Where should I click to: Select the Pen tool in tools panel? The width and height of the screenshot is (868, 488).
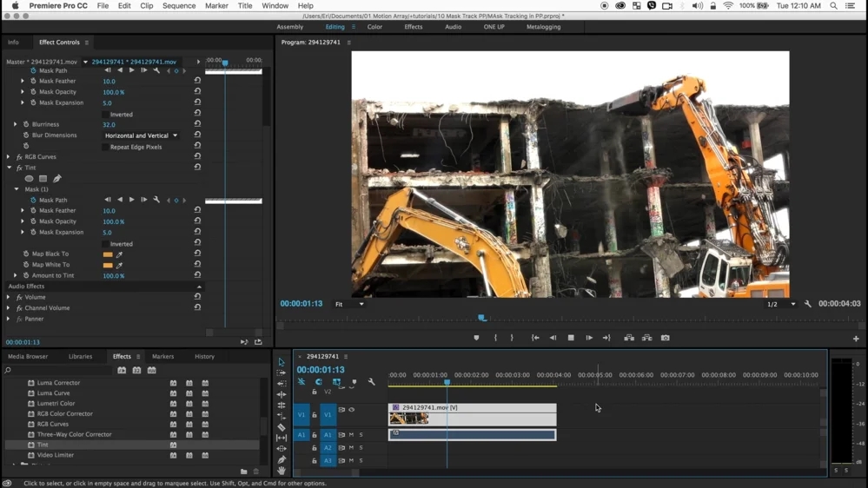(x=282, y=460)
